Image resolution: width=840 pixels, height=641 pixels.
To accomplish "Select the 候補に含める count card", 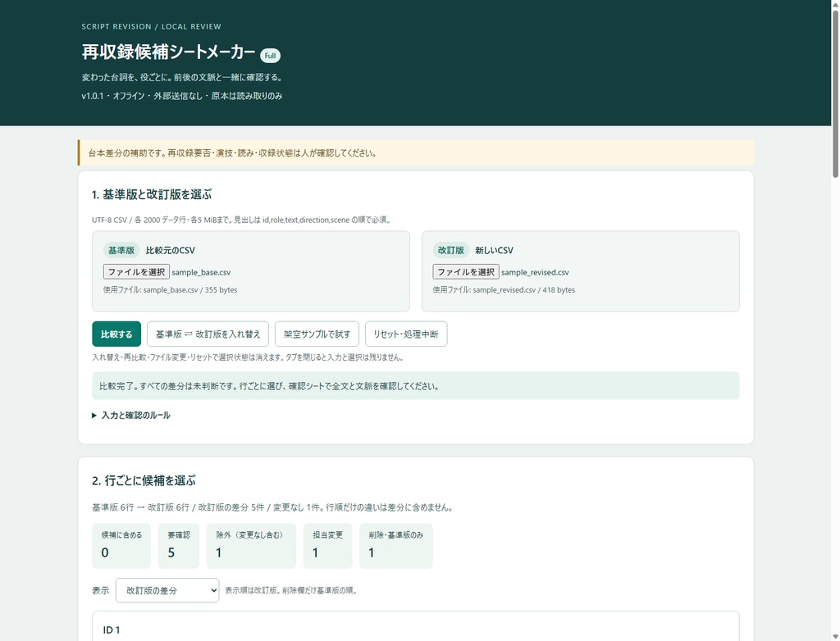I will (121, 546).
